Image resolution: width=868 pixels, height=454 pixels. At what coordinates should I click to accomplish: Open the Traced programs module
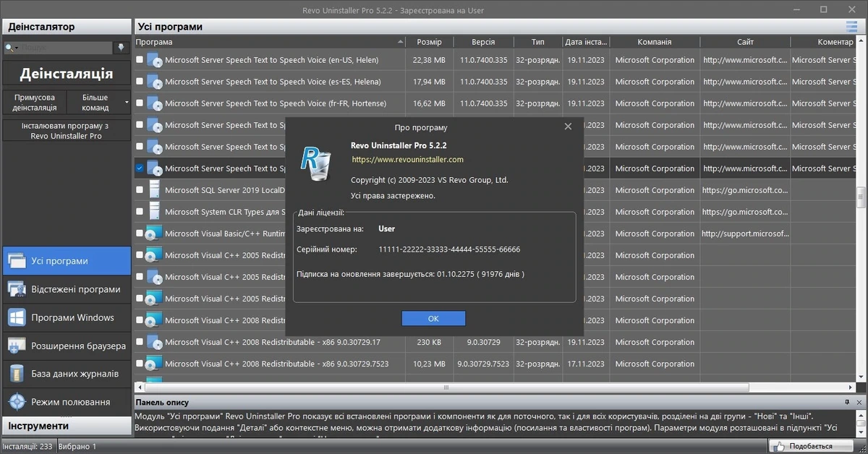coord(67,289)
